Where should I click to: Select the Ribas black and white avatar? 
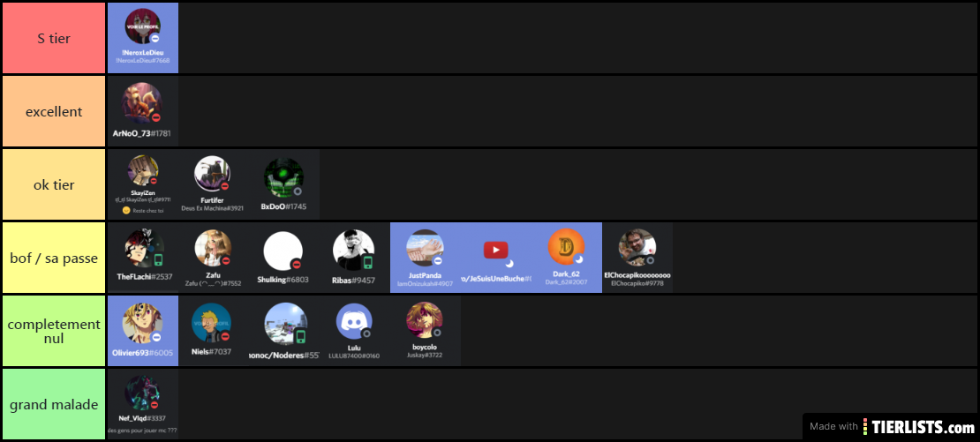pyautogui.click(x=354, y=251)
